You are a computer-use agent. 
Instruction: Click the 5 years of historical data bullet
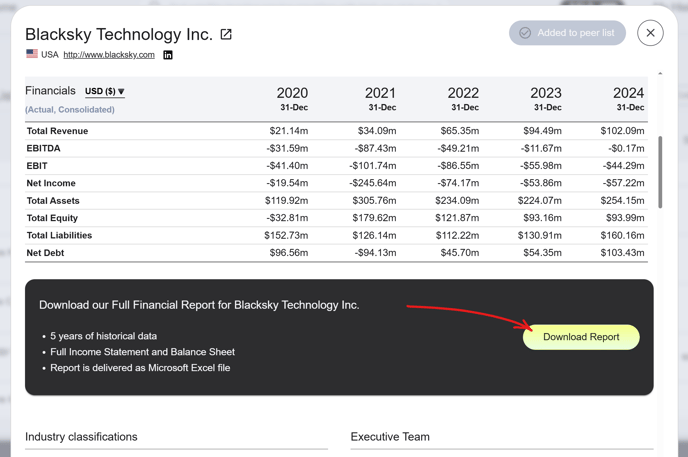click(x=104, y=336)
